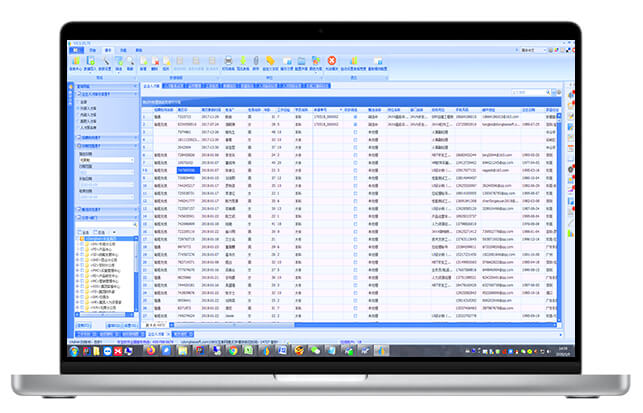This screenshot has height=413, width=643.
Task: Click the yellow tag icon in ribbon
Action: [x=270, y=60]
